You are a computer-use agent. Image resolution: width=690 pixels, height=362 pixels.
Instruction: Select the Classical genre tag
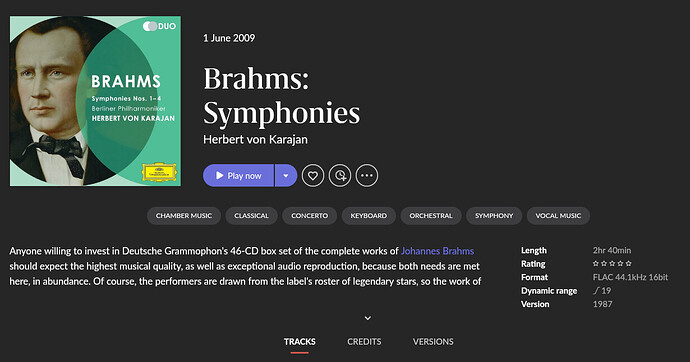[x=251, y=216]
